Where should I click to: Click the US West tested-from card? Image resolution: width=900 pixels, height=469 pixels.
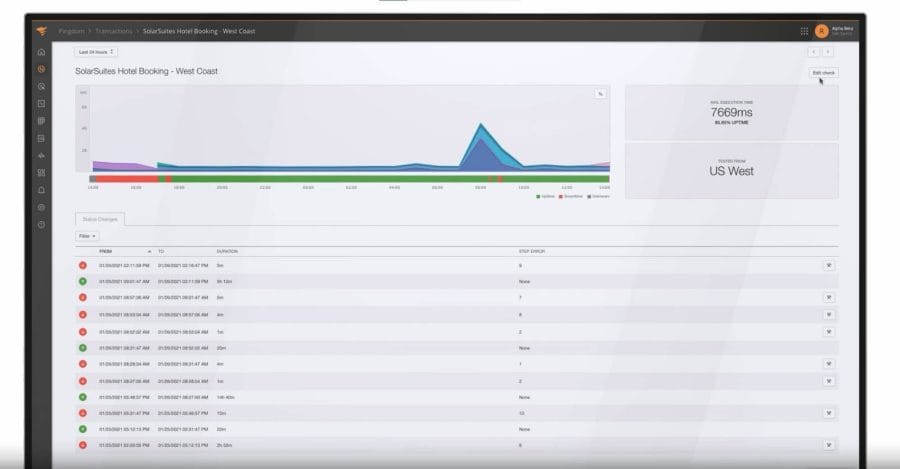coord(731,170)
